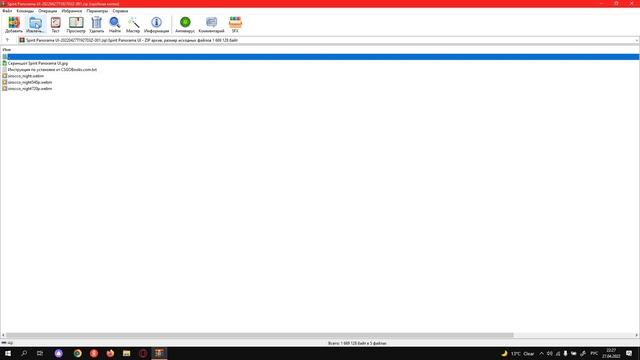This screenshot has height=360, width=640.
Task: Go up one folder with arrow button
Action: pos(7,40)
